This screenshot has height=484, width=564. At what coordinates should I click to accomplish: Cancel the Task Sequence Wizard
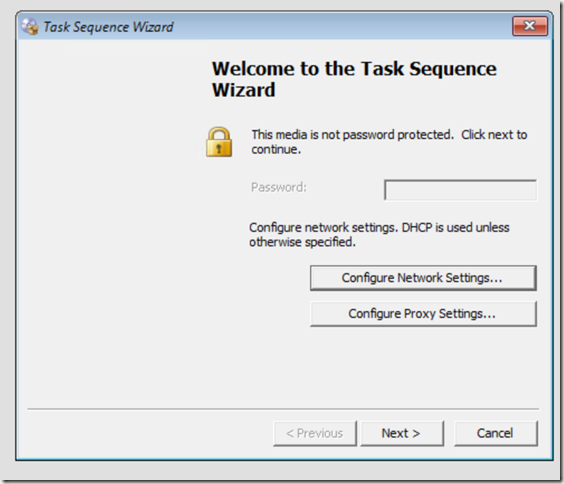(x=496, y=434)
